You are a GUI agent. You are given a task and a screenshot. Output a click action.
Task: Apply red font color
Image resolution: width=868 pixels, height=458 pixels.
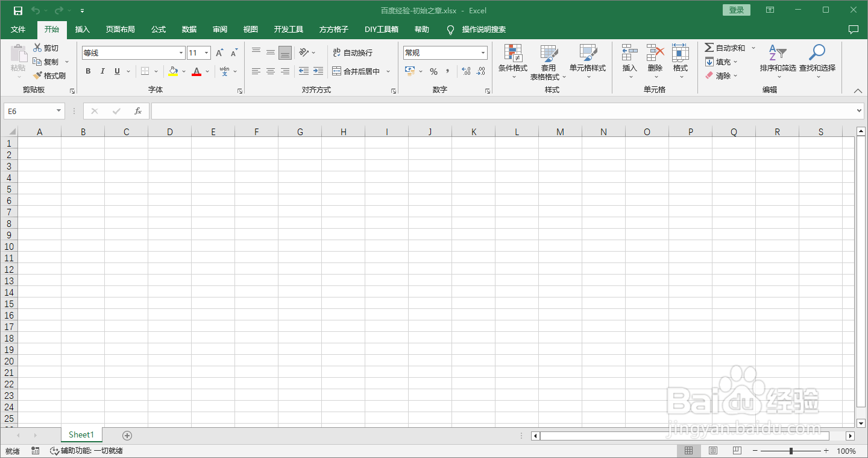coord(197,71)
